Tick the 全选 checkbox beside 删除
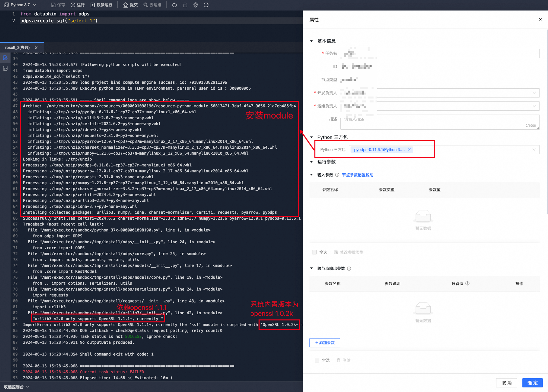Image resolution: width=548 pixels, height=392 pixels. [317, 360]
